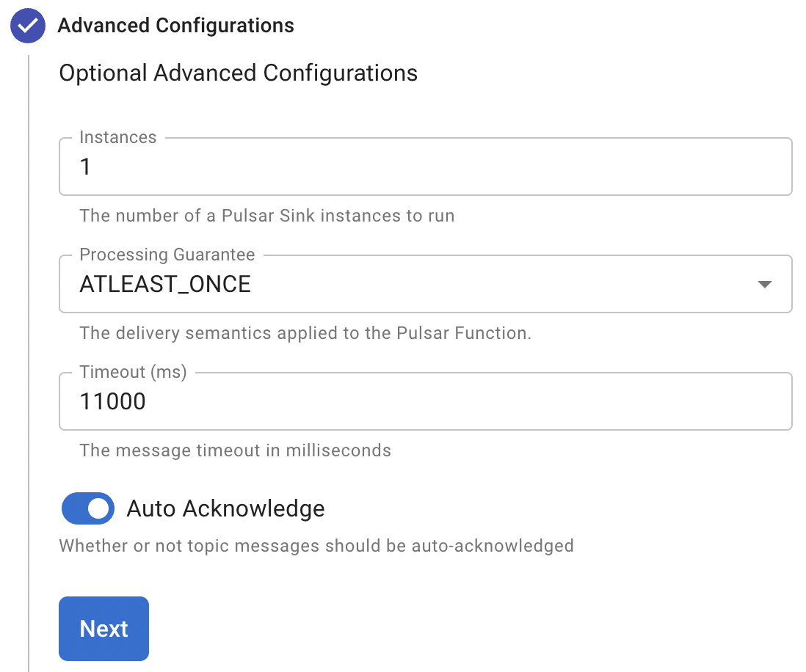Focus the Instances input field
Screen dimensions: 806x672
tap(426, 167)
